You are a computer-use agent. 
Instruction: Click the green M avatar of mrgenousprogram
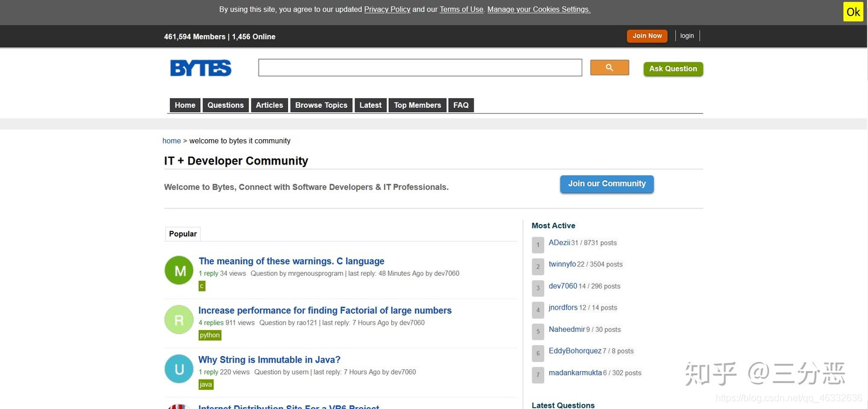tap(179, 270)
